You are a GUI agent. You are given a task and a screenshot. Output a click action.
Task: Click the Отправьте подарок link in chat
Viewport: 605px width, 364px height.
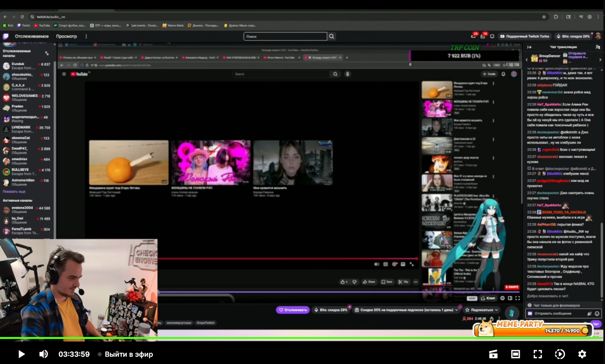pyautogui.click(x=578, y=55)
